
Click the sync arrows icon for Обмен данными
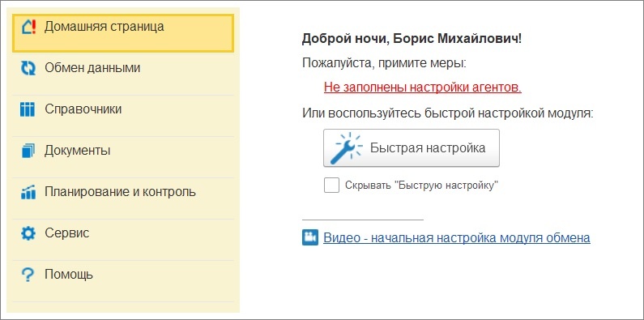(28, 68)
